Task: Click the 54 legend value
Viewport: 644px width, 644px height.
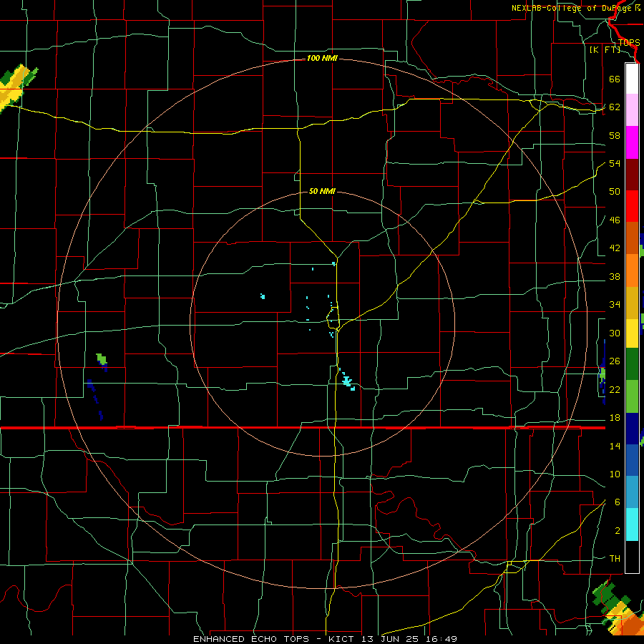Action: [x=615, y=163]
